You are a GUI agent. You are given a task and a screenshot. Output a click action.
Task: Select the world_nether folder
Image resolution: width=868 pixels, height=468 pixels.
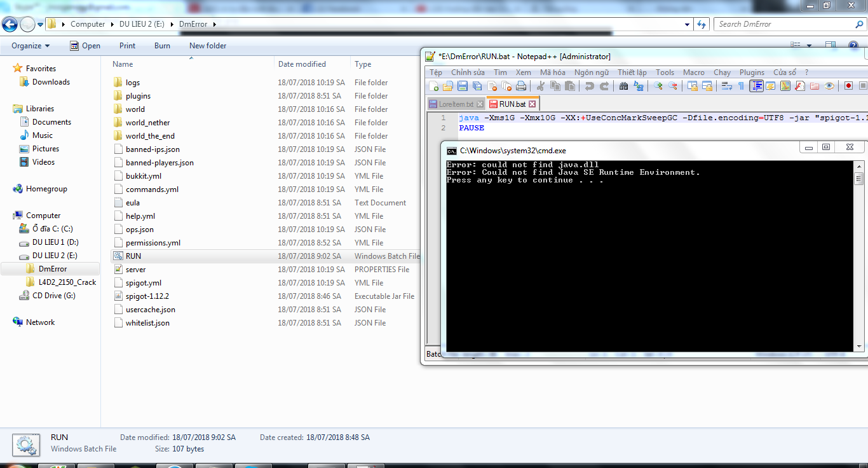click(x=147, y=123)
